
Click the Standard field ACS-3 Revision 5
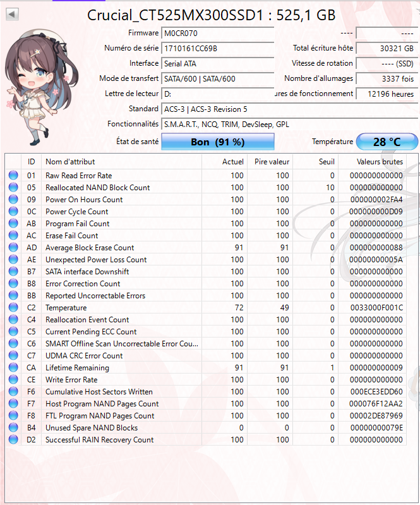point(290,109)
